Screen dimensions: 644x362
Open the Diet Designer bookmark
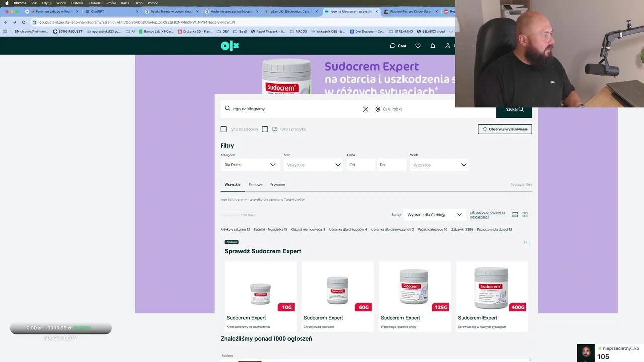[366, 31]
